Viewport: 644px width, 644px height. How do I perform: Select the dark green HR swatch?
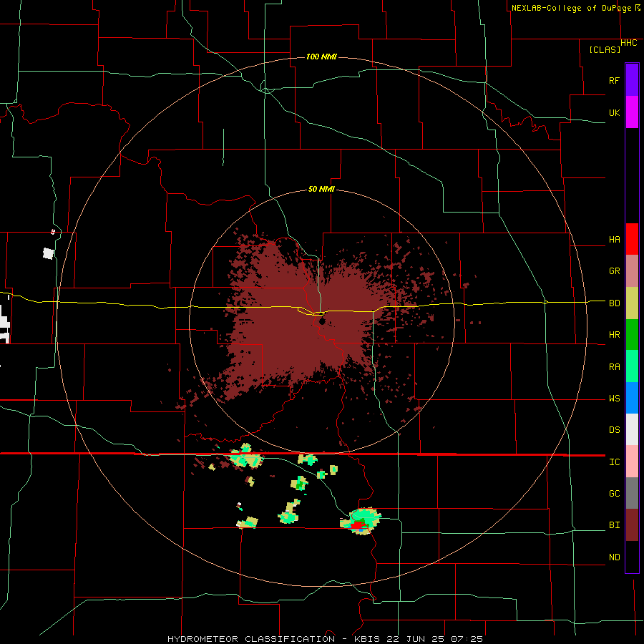[x=632, y=334]
